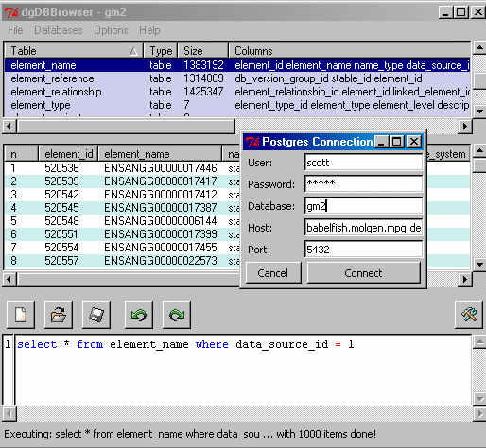Select the element_reference table row
The width and height of the screenshot is (486, 448).
237,78
